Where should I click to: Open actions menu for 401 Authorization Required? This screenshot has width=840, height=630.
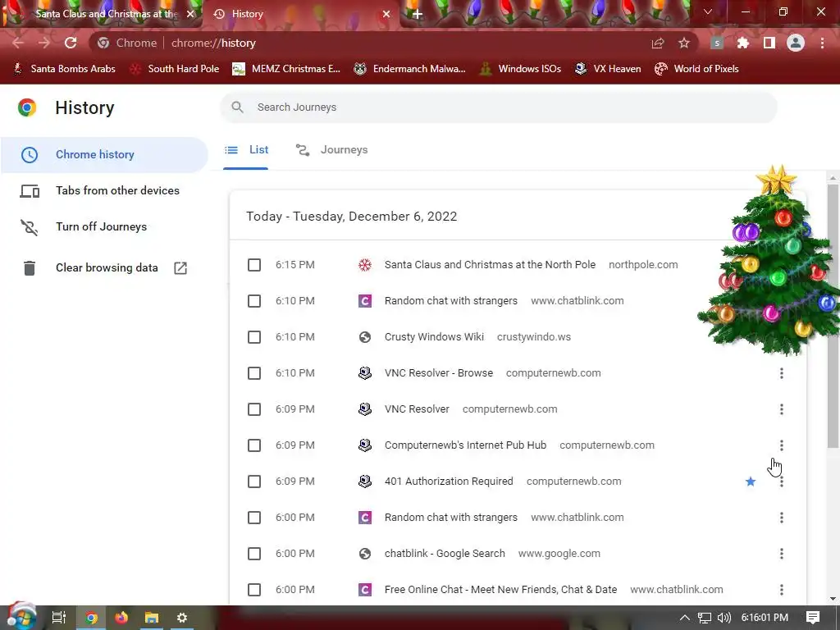click(x=782, y=482)
